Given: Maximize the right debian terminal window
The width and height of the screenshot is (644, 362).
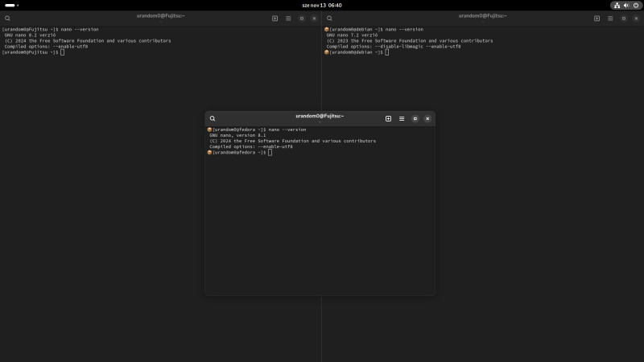Looking at the screenshot, I should point(624,19).
